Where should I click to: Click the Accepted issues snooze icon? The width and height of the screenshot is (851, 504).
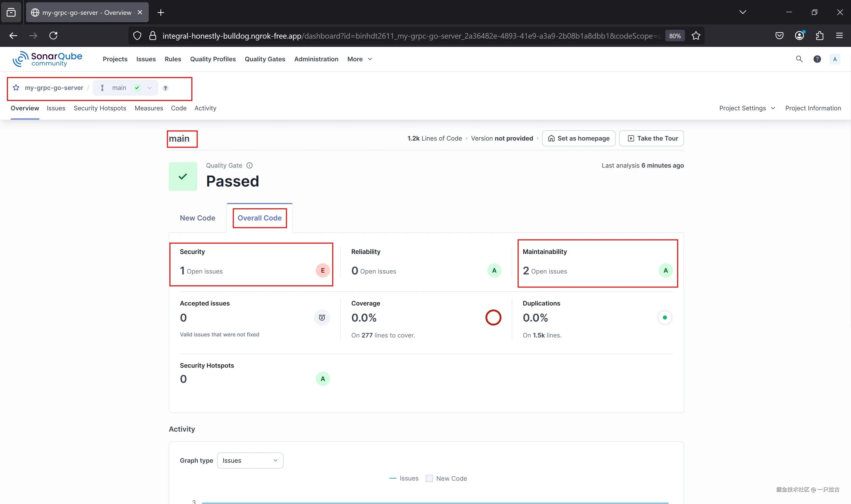pyautogui.click(x=322, y=317)
